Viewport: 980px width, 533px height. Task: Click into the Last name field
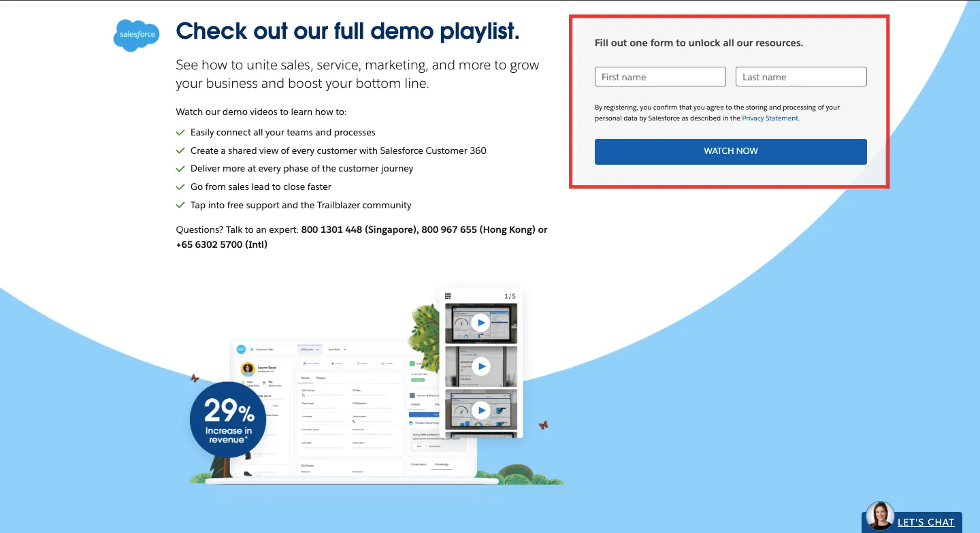(x=801, y=77)
